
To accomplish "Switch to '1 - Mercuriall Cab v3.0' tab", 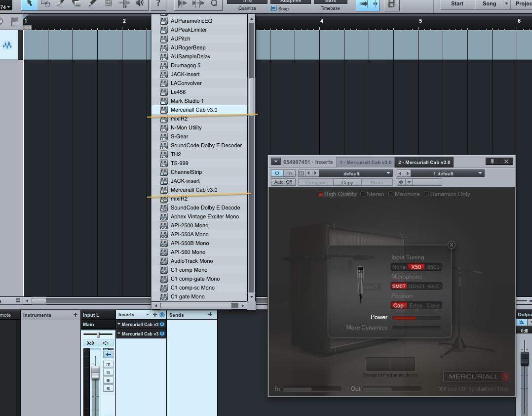I will (x=365, y=162).
